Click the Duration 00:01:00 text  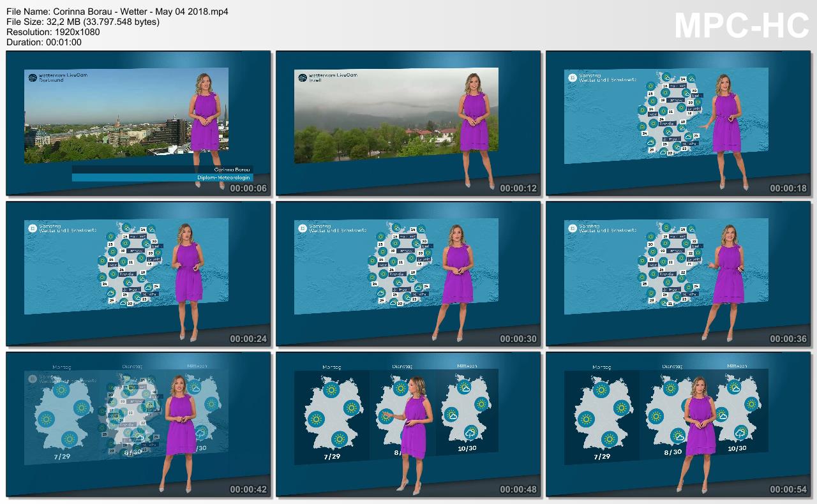[44, 42]
